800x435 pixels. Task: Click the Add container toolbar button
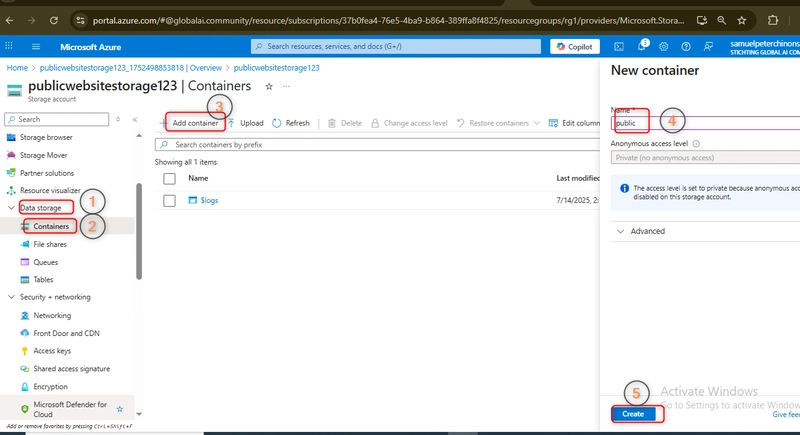pyautogui.click(x=195, y=123)
